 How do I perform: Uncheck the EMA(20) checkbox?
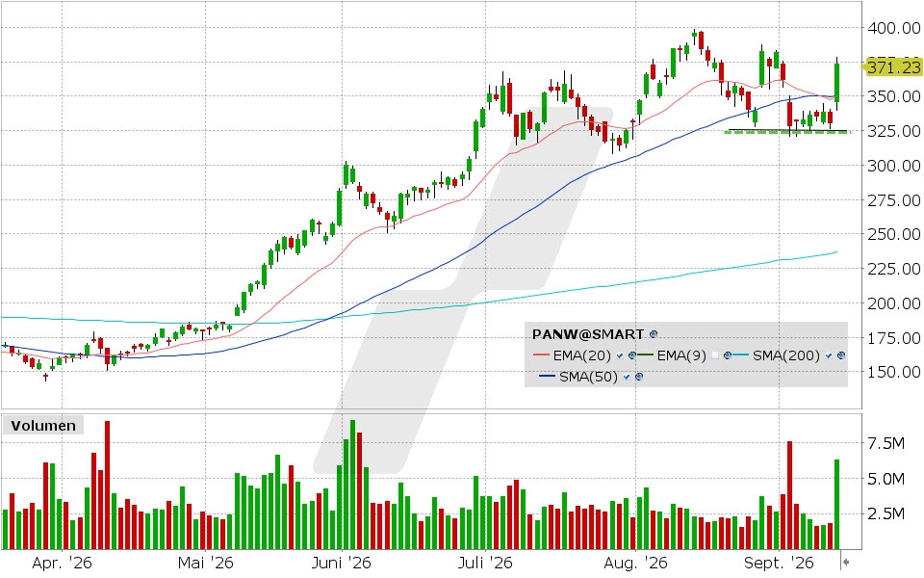click(x=620, y=355)
